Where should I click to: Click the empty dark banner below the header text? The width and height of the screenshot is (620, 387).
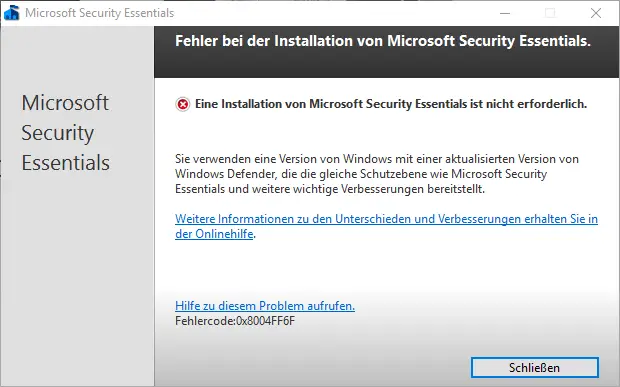coord(387,64)
